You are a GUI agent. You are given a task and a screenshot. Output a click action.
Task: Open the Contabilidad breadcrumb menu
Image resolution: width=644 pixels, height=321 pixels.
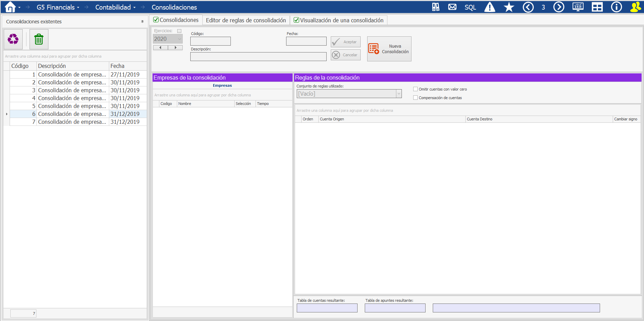click(x=115, y=7)
